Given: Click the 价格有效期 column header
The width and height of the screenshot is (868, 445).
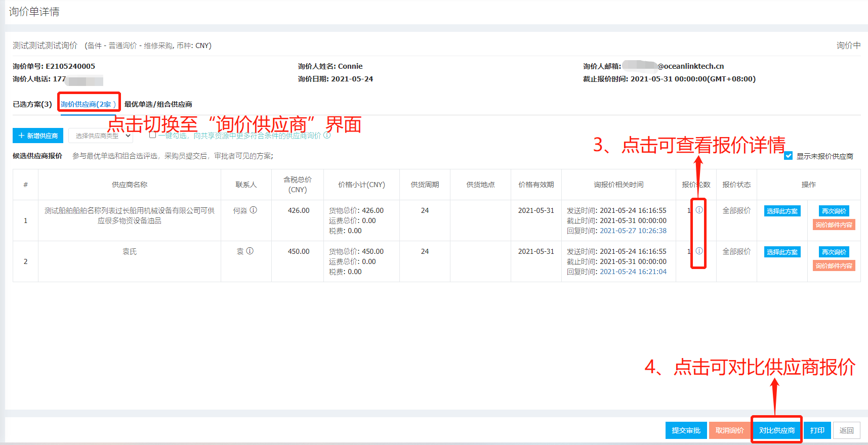Looking at the screenshot, I should point(536,185).
